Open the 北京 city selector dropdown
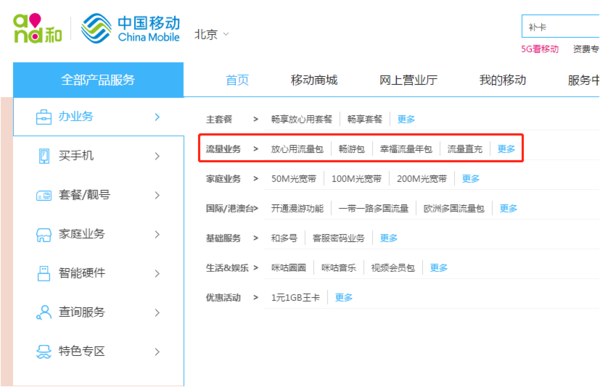The width and height of the screenshot is (600, 387). pyautogui.click(x=212, y=34)
